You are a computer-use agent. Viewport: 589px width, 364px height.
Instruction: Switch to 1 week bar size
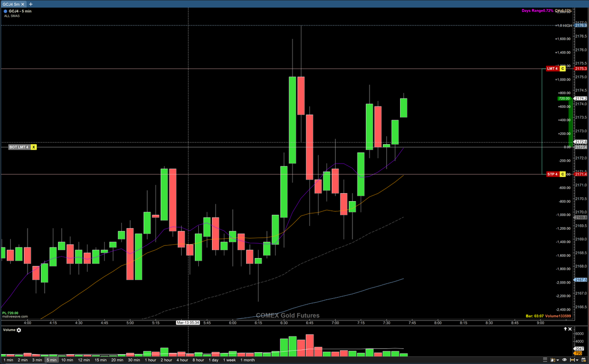pyautogui.click(x=229, y=360)
